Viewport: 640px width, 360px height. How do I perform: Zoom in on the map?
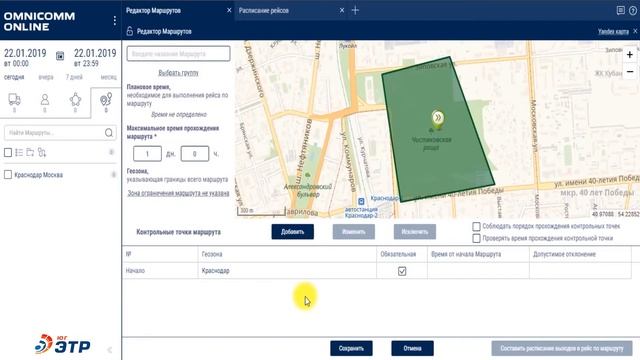pyautogui.click(x=630, y=55)
